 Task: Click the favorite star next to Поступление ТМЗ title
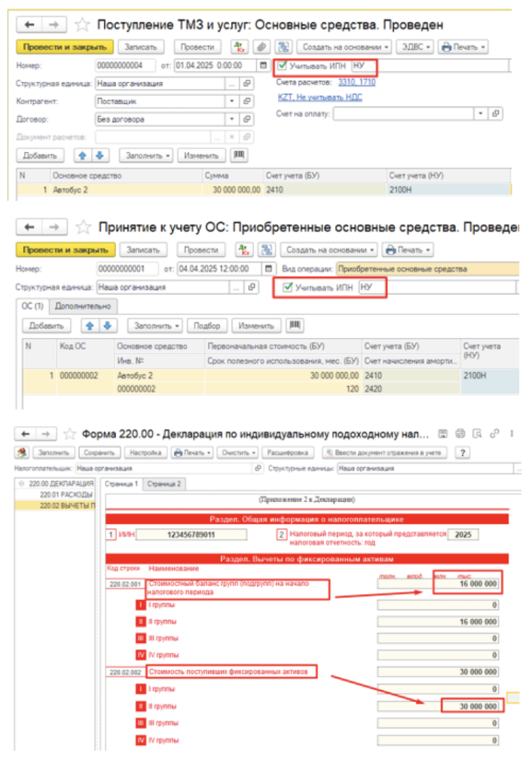tap(82, 25)
